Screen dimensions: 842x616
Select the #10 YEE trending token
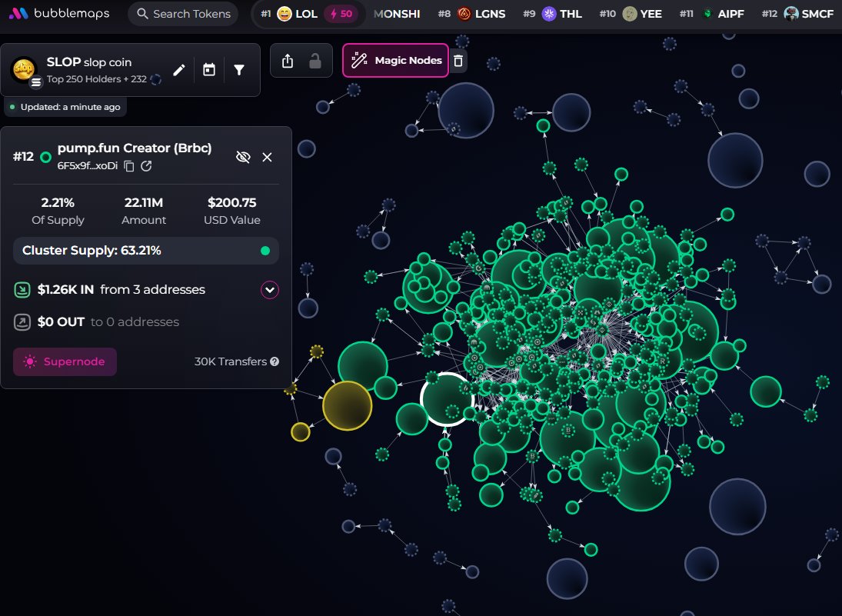[x=631, y=14]
